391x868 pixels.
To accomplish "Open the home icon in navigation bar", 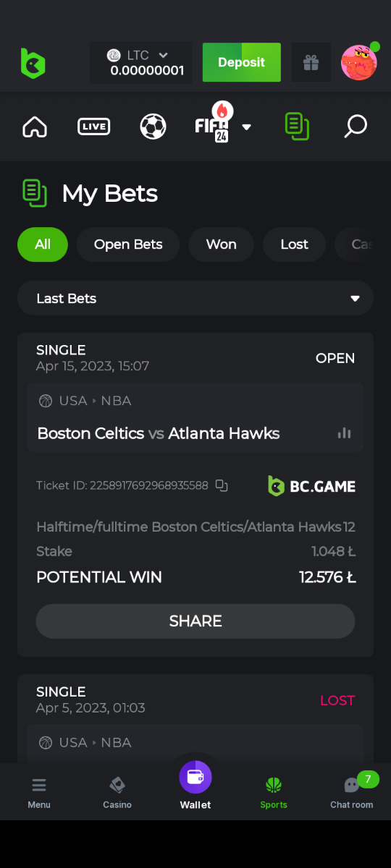I will pyautogui.click(x=35, y=127).
